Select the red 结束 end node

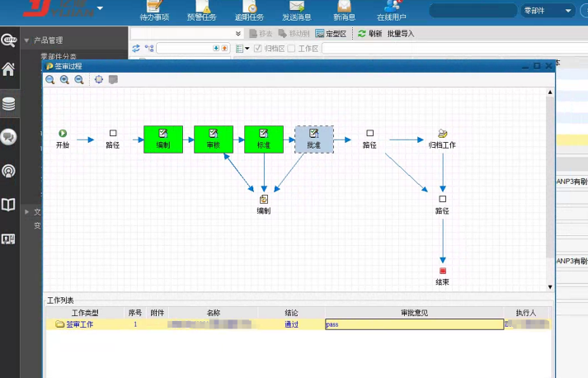click(x=443, y=276)
